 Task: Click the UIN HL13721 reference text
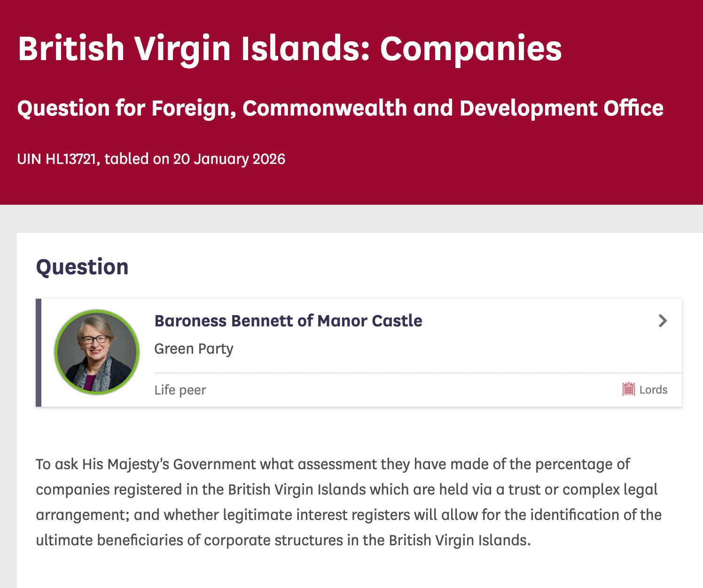point(57,159)
